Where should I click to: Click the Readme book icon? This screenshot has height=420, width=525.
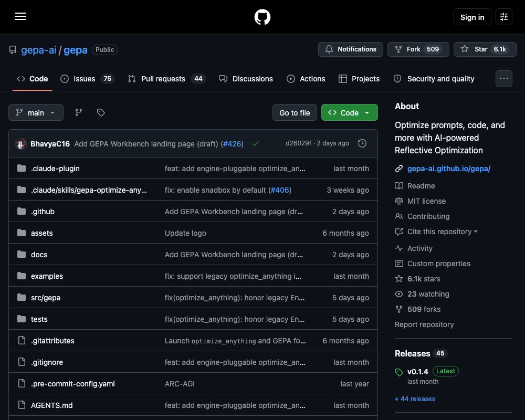[x=399, y=185]
